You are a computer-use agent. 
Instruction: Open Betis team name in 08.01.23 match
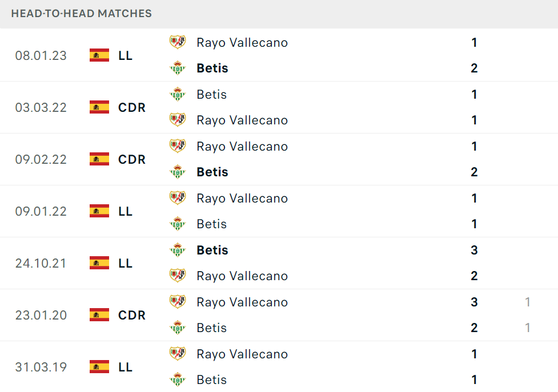tap(212, 68)
